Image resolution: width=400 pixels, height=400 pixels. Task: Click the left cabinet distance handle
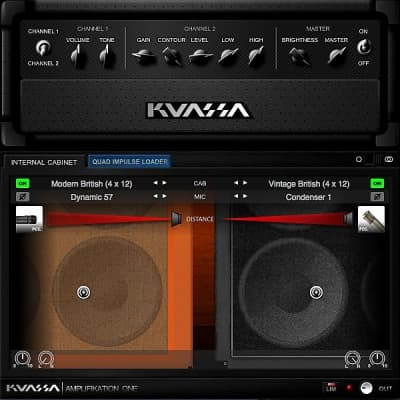click(x=176, y=219)
